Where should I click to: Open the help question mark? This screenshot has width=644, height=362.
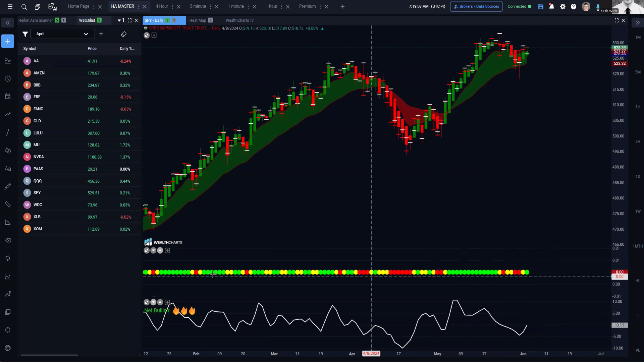coord(574,7)
